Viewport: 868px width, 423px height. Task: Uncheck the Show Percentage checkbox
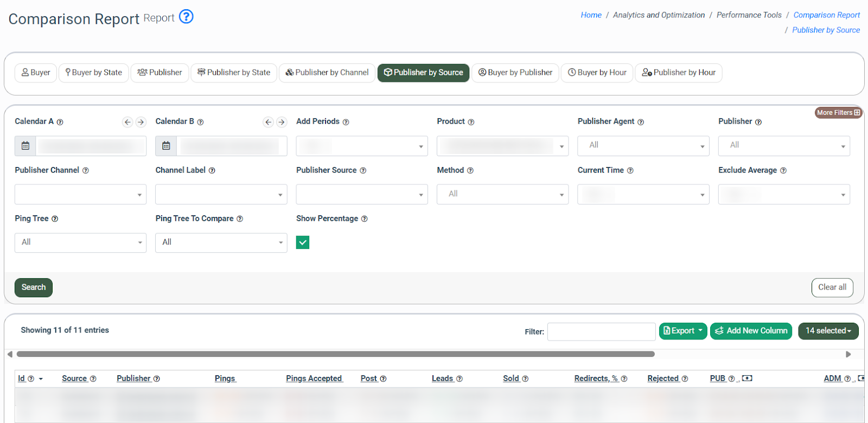coord(303,242)
